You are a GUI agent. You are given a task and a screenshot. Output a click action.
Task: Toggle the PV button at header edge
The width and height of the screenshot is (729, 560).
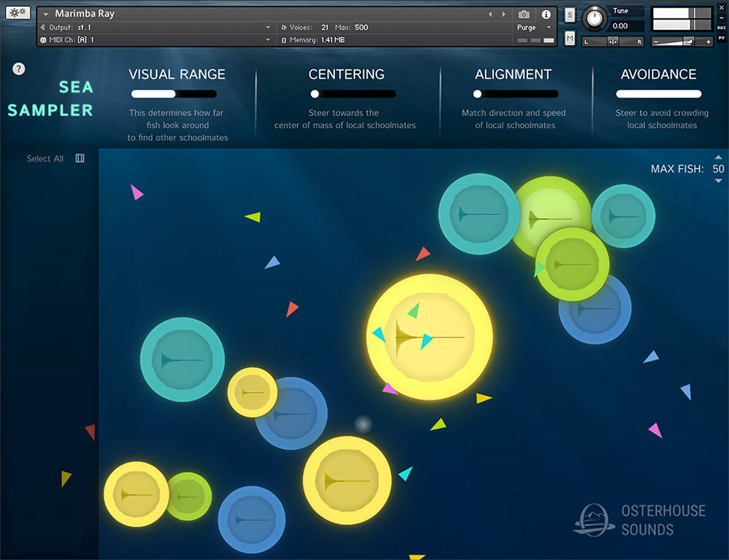coord(721,38)
